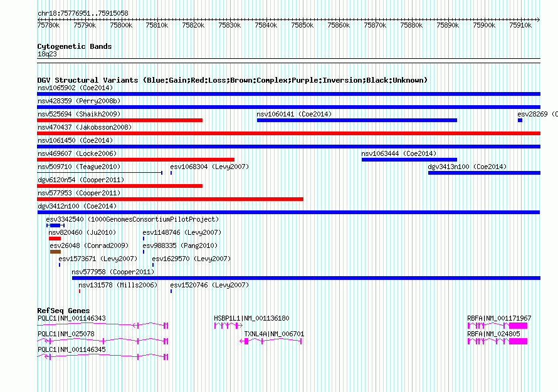Click the nsv577953 (Cooper2011) red bar

tap(170, 199)
